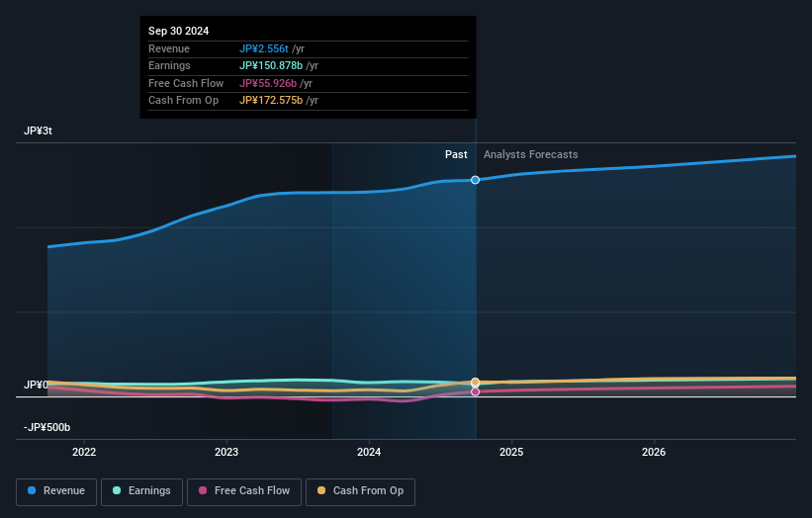
Task: Click the 2024 x-axis label
Action: (369, 453)
